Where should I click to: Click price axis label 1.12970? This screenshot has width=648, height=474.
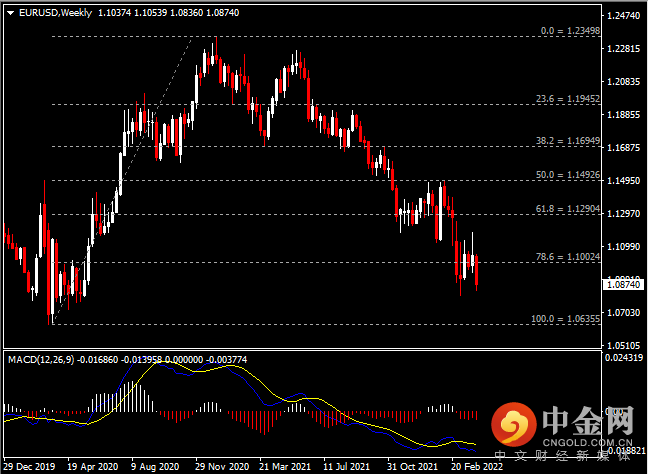623,214
